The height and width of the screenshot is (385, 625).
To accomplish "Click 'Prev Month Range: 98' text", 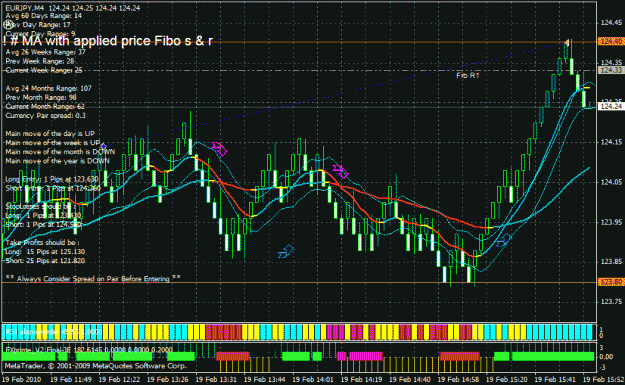I will click(41, 98).
